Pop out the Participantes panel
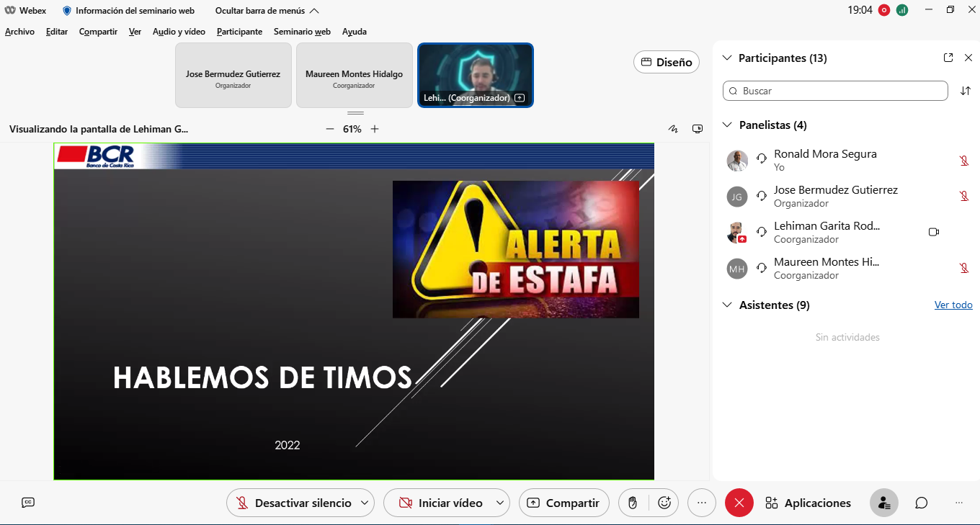The image size is (980, 525). (948, 58)
